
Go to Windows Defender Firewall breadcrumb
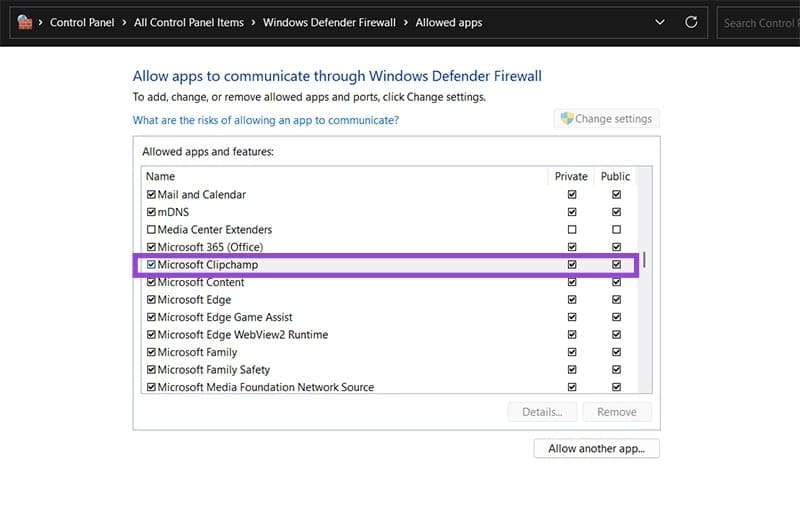point(329,22)
